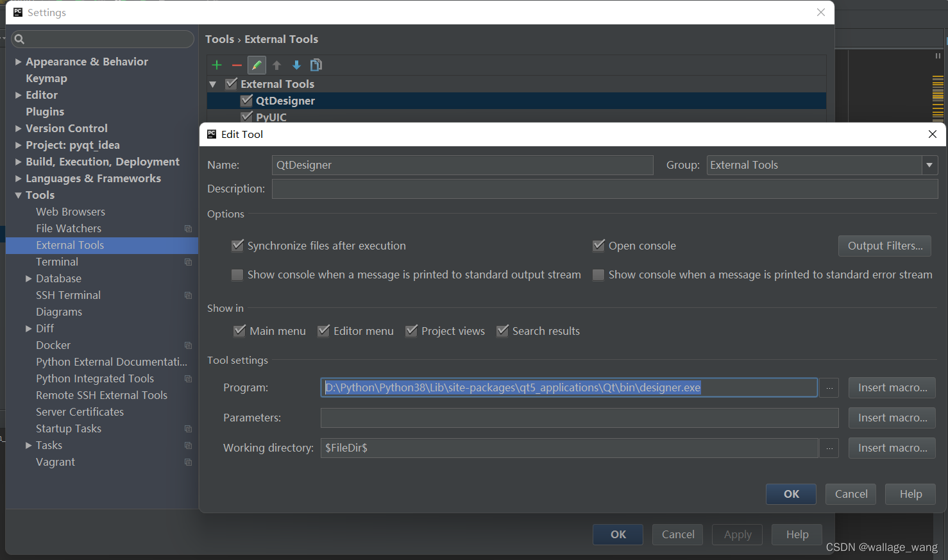Select Server Certificates item

(x=80, y=412)
